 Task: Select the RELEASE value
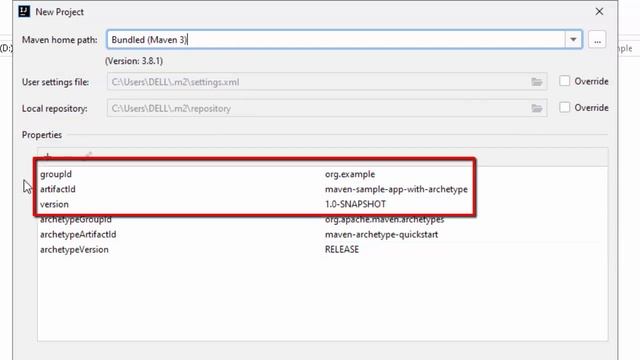point(342,249)
